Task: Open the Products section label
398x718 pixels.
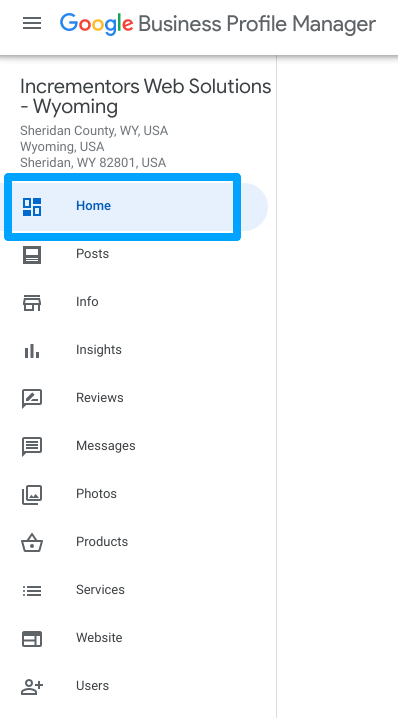Action: coord(102,542)
